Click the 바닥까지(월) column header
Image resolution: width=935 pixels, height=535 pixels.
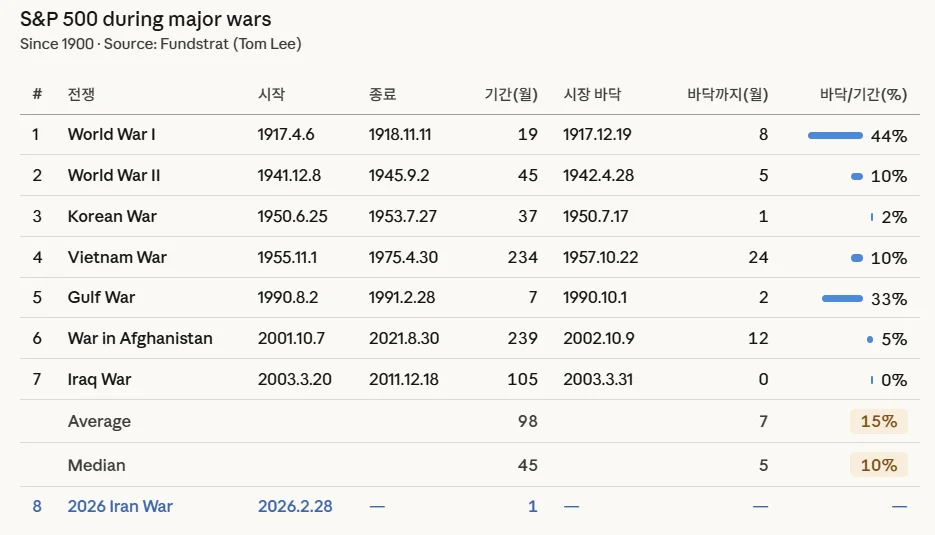727,95
